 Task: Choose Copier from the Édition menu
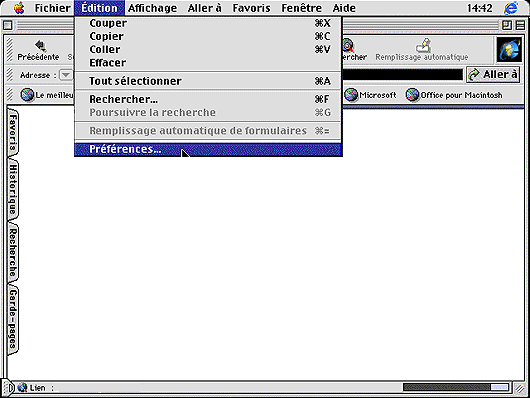point(208,36)
